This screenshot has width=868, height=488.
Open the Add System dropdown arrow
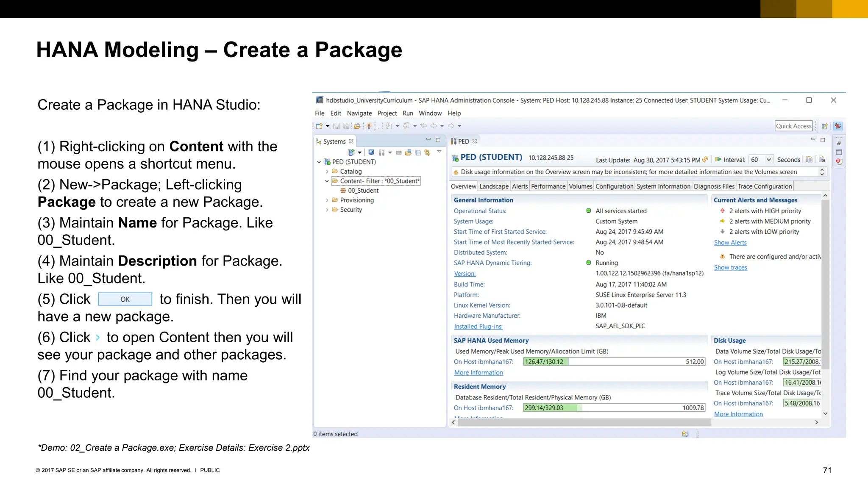coord(359,152)
